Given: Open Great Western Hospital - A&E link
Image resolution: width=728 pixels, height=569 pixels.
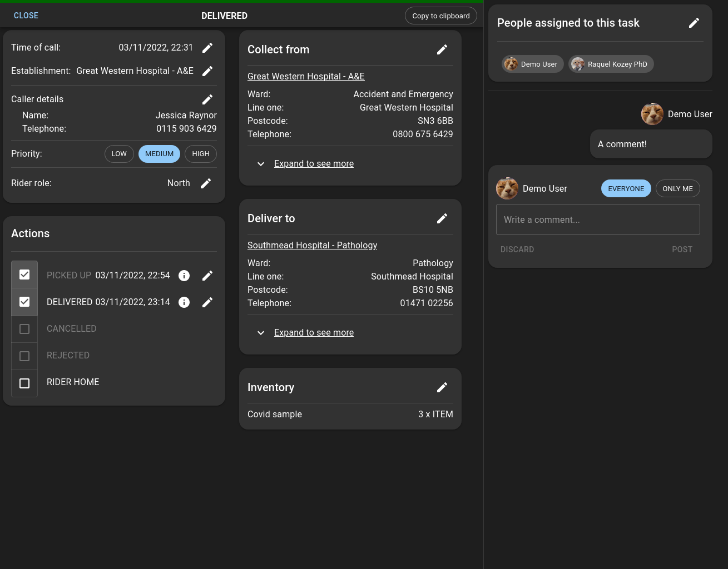Looking at the screenshot, I should [306, 76].
